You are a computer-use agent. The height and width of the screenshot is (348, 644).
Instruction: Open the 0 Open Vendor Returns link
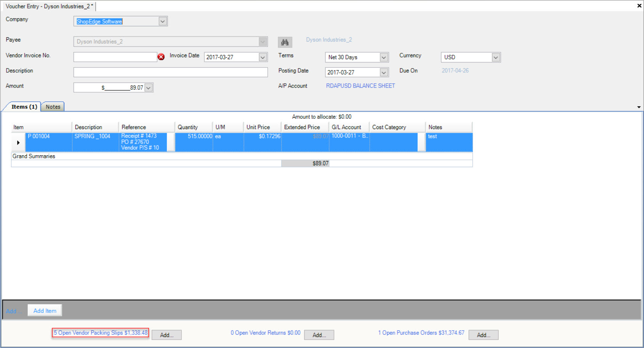tap(265, 333)
